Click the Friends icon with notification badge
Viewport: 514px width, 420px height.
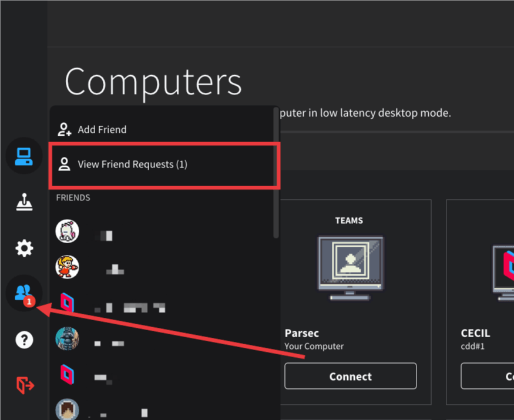click(24, 293)
